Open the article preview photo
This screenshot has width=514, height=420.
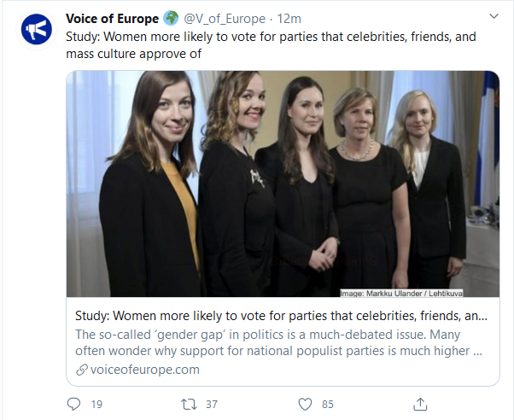pos(283,184)
